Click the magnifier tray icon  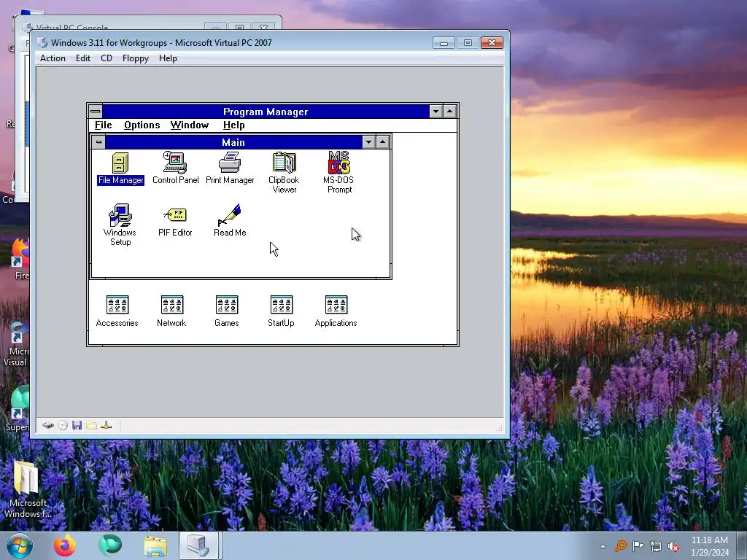pos(621,545)
